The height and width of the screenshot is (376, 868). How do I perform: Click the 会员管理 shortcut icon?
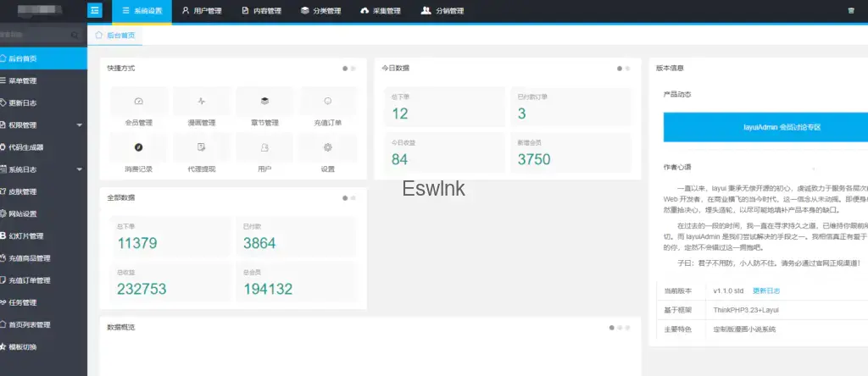point(139,101)
